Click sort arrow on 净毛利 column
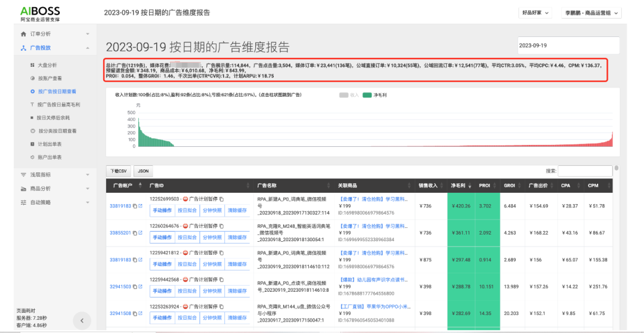Screen dimensions: 644x333 coord(472,186)
